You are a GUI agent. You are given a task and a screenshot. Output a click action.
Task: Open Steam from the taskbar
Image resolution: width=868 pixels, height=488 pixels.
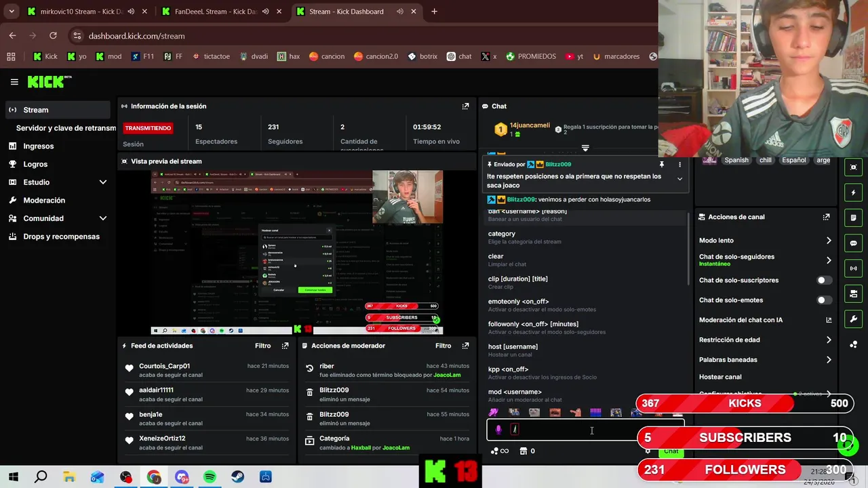pos(237,477)
